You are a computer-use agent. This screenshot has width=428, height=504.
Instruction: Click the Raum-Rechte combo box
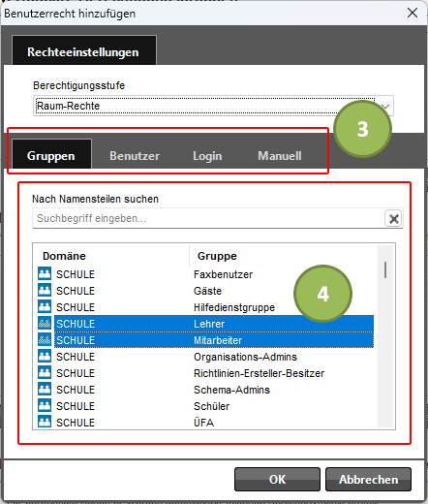(x=213, y=106)
